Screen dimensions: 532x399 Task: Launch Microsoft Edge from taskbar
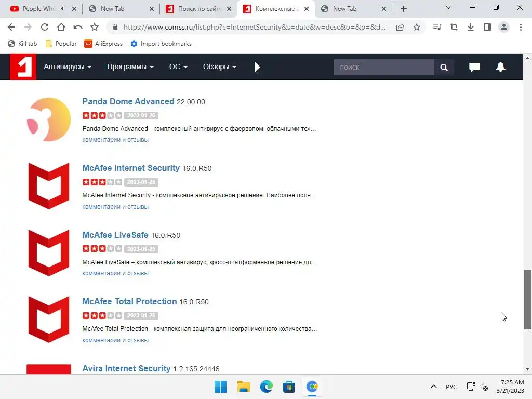click(x=267, y=387)
